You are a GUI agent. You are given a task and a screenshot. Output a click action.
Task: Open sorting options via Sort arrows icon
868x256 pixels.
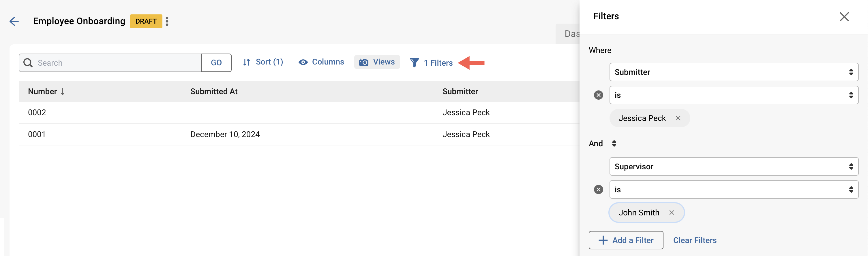pyautogui.click(x=246, y=62)
